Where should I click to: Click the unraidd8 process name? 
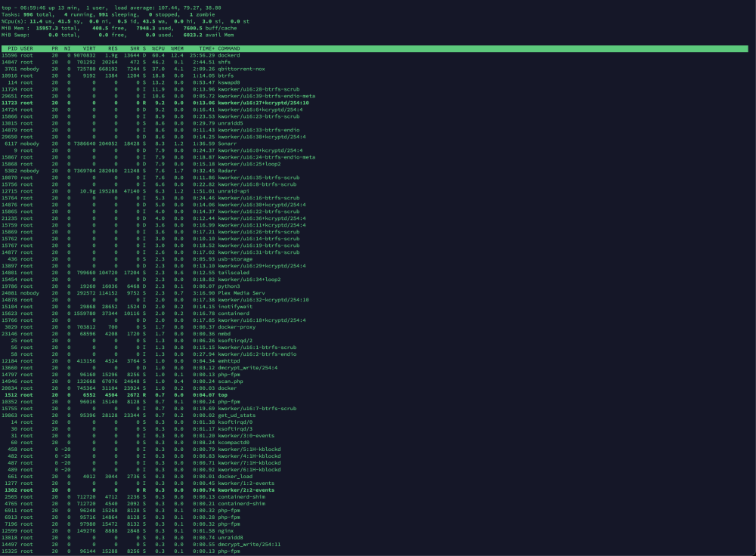[x=231, y=538]
